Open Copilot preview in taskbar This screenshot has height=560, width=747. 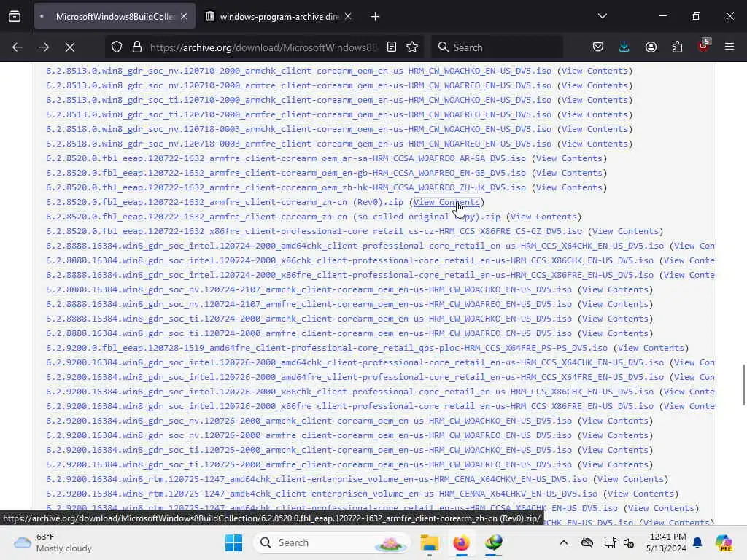pyautogui.click(x=724, y=542)
